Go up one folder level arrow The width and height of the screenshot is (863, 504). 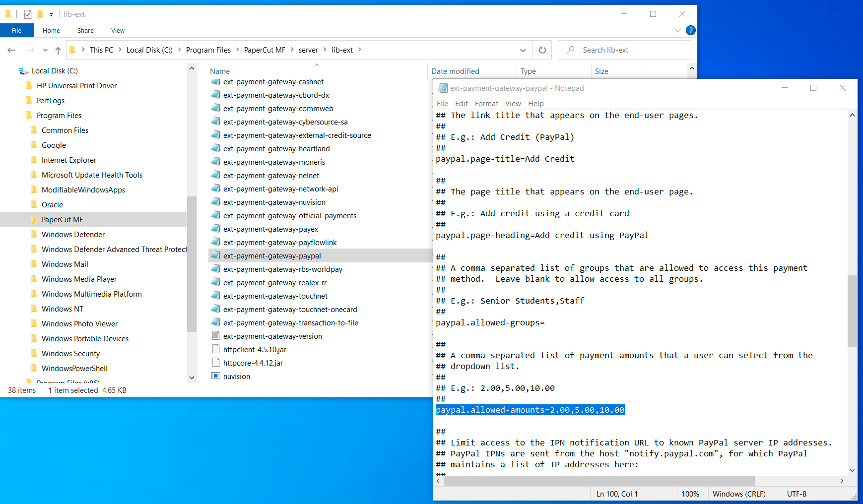(58, 50)
